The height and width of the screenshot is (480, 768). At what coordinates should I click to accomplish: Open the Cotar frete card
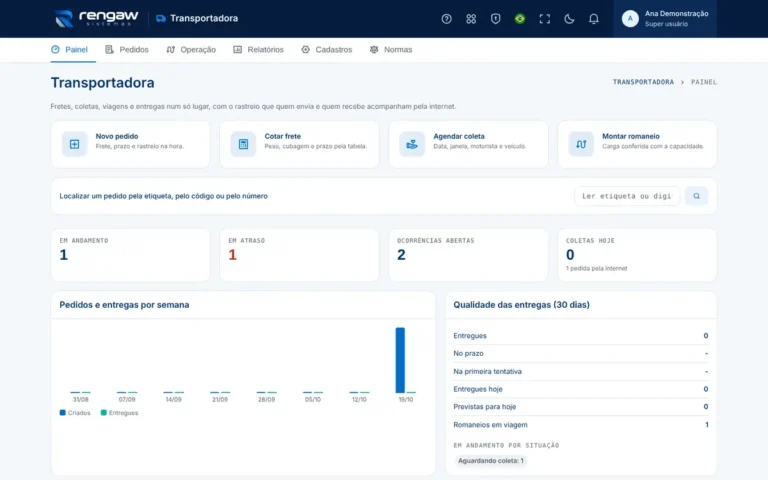tap(299, 144)
